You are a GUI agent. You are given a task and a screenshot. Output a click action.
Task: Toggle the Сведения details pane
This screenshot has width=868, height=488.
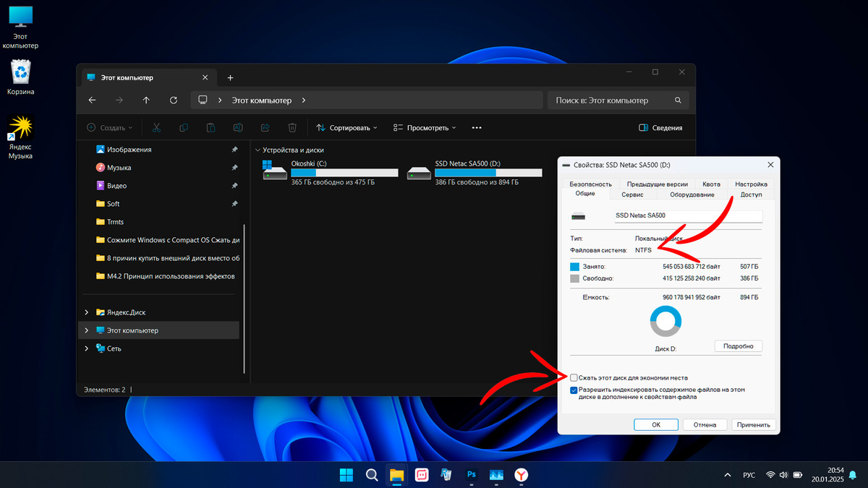click(660, 127)
